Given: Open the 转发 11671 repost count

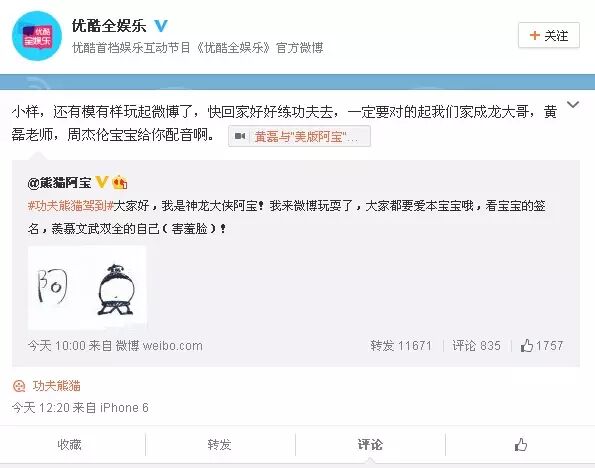Looking at the screenshot, I should tap(401, 345).
